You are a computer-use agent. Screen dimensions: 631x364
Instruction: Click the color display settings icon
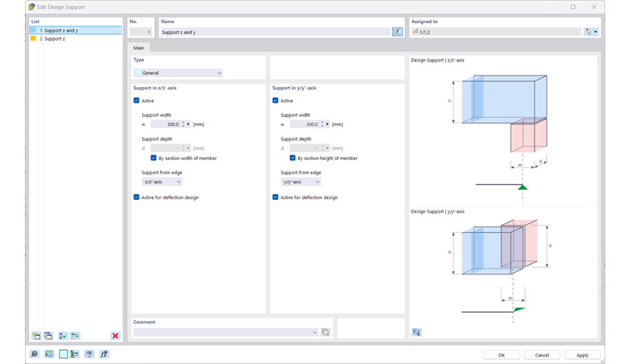(x=75, y=354)
